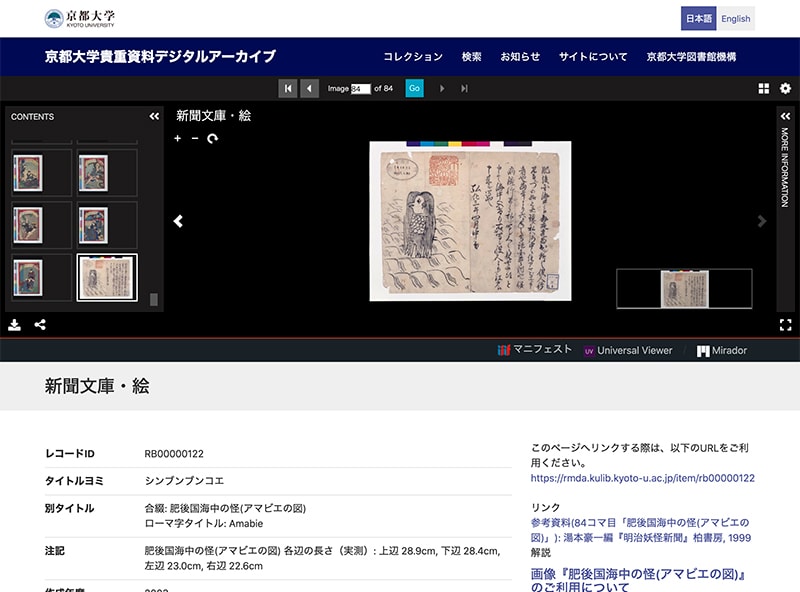800x592 pixels.
Task: Click the main Amabie manuscript image
Action: (x=470, y=221)
